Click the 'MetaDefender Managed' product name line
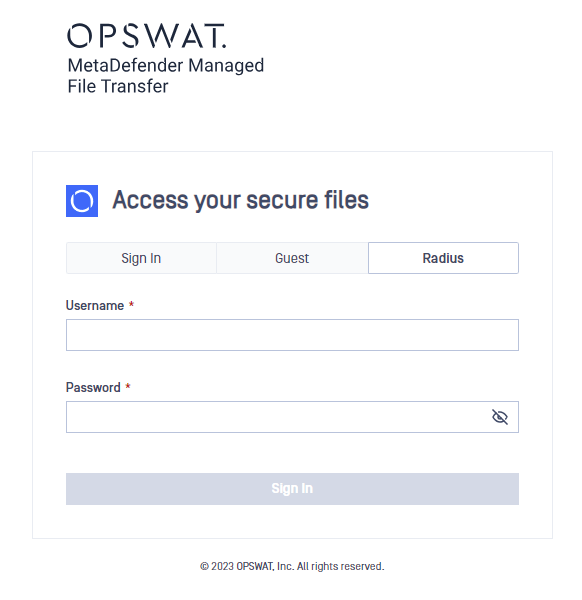Screen dimensions: 582x600 coord(166,65)
